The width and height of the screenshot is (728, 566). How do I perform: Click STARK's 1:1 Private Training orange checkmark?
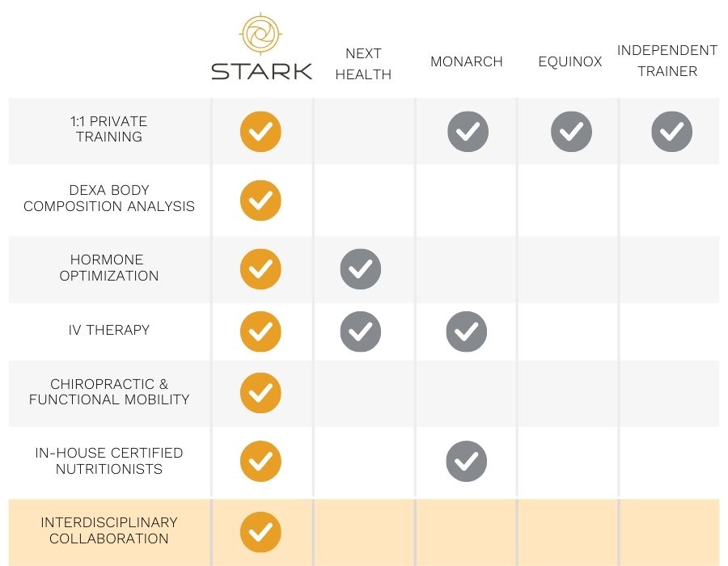[x=260, y=132]
